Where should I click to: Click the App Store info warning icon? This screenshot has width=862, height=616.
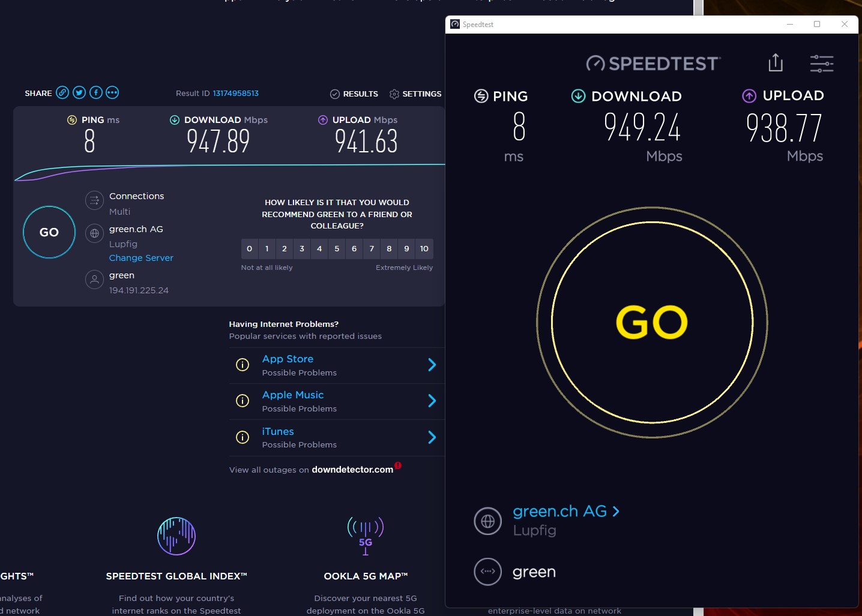243,365
